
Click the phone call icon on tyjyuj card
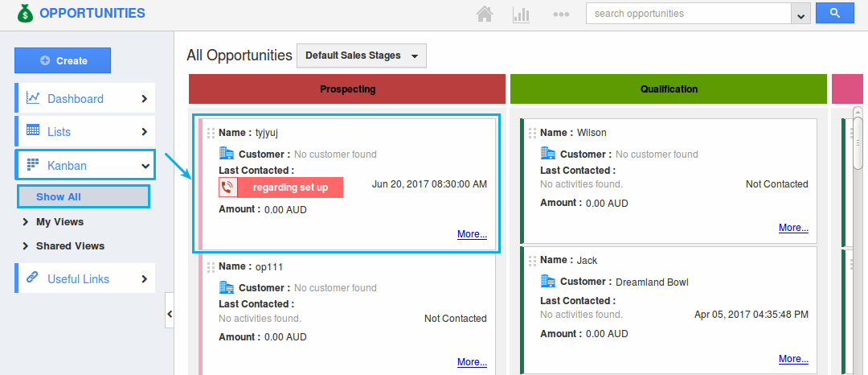pyautogui.click(x=227, y=187)
